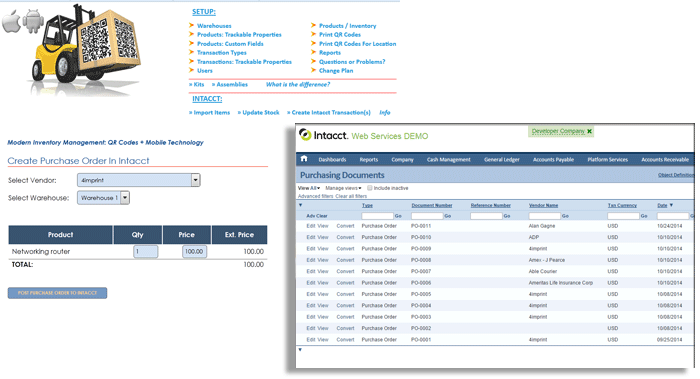Click the Intacct home icon
The height and width of the screenshot is (379, 700).
(304, 159)
